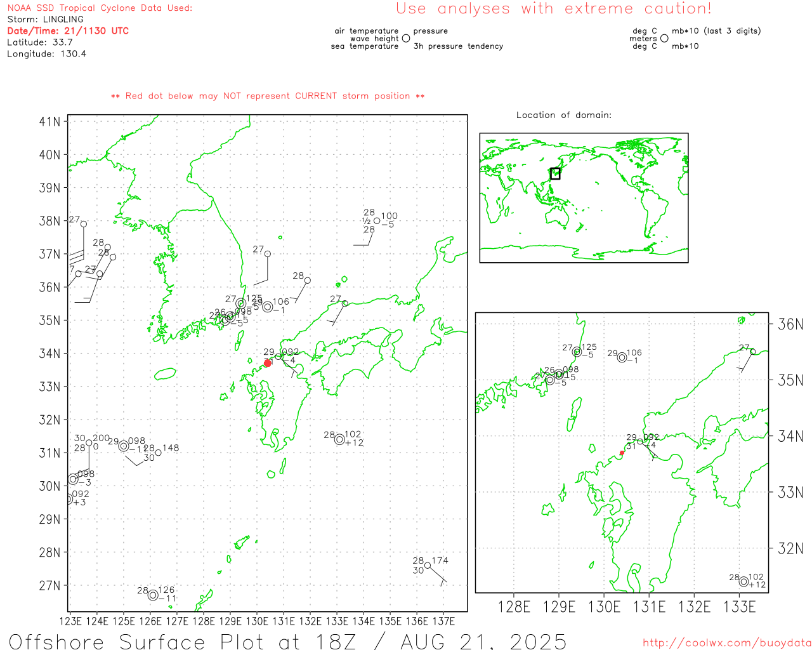Select buoy marker reading 106 -1 on main map
Viewport: 812px width, 650px height.
pos(268,307)
